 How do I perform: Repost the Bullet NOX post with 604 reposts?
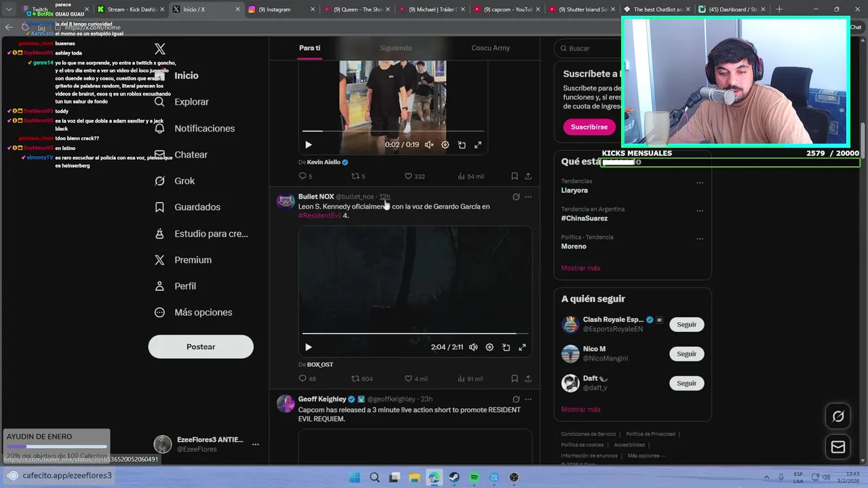pos(361,379)
